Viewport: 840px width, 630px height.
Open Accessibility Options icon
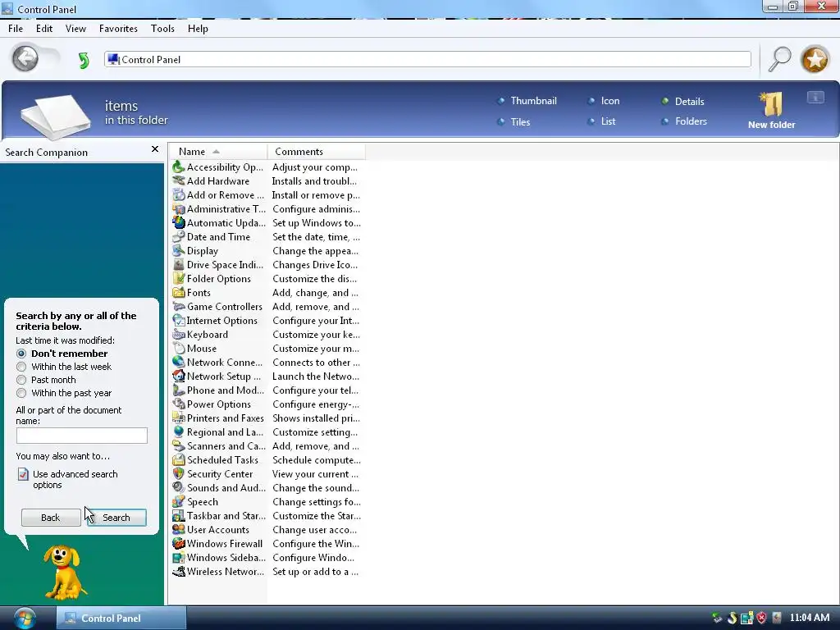(178, 167)
